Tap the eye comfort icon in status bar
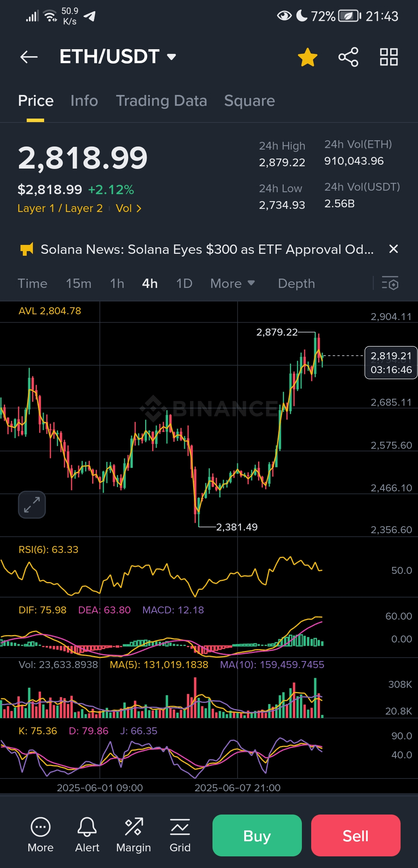Viewport: 418px width, 868px height. pos(284,16)
